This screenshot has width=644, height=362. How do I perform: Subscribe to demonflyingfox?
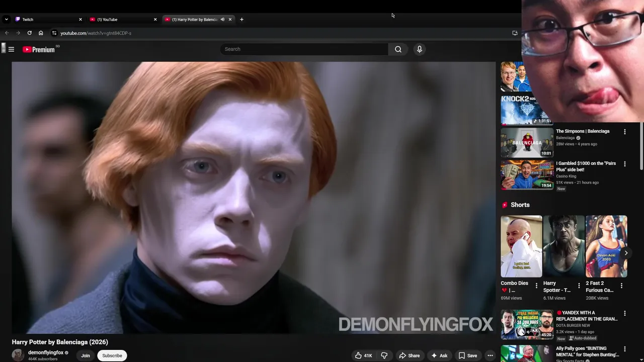[x=112, y=355]
